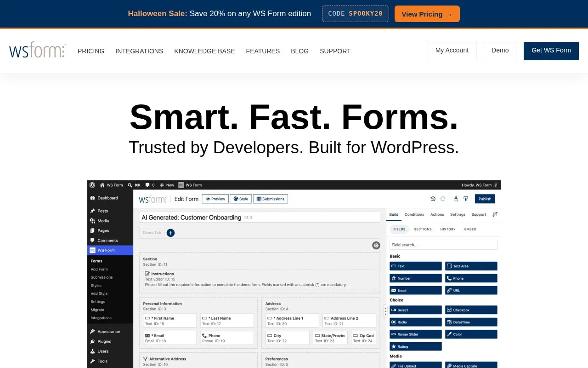Click the download icon near Publish
588x368 pixels.
tap(466, 199)
